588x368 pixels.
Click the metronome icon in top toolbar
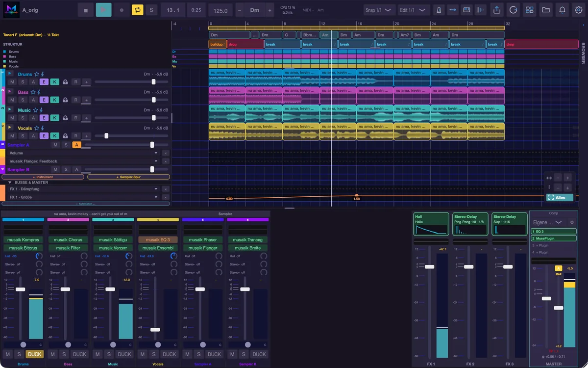pyautogui.click(x=438, y=10)
